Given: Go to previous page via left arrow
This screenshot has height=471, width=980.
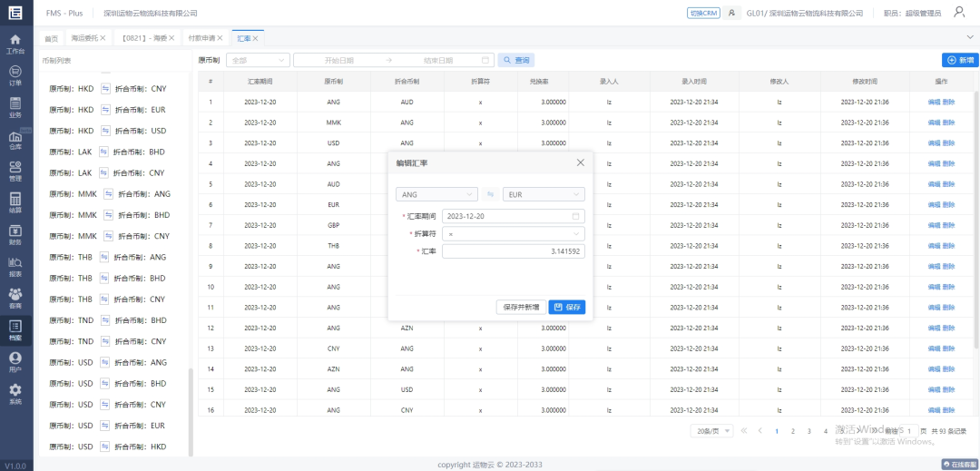Looking at the screenshot, I should coord(760,430).
